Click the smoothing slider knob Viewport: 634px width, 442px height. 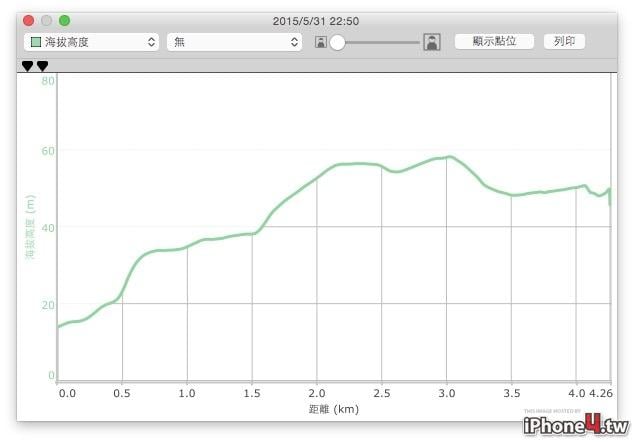[338, 42]
